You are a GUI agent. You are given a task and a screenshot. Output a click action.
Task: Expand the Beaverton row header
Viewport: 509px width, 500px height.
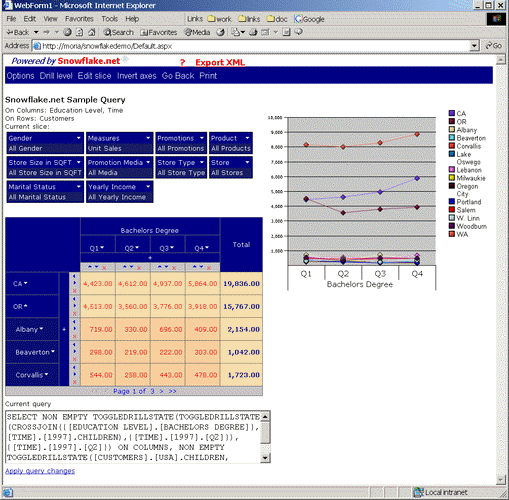click(x=53, y=351)
